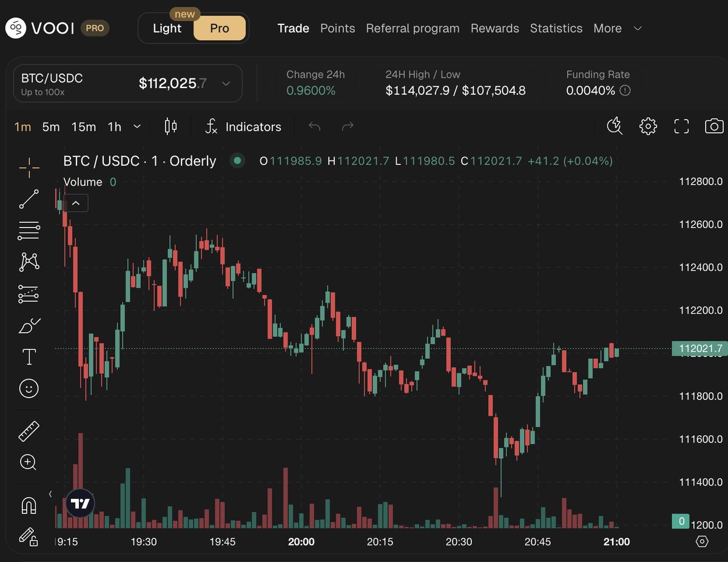Switch to Light mode

click(x=167, y=28)
